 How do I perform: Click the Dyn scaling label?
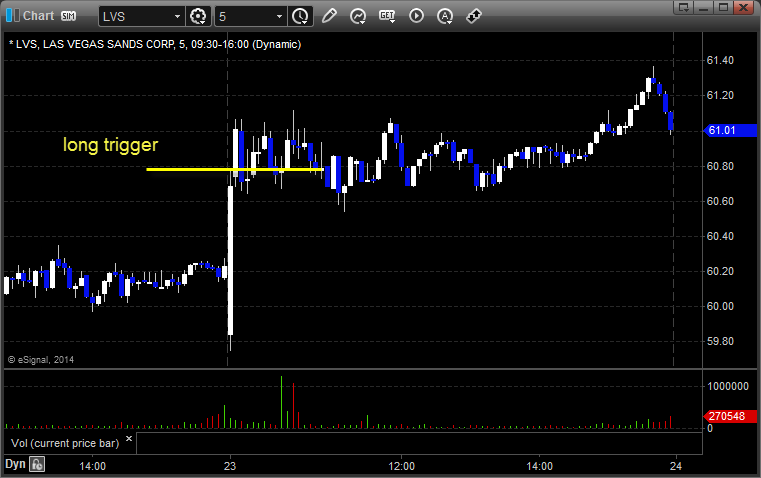[x=15, y=464]
